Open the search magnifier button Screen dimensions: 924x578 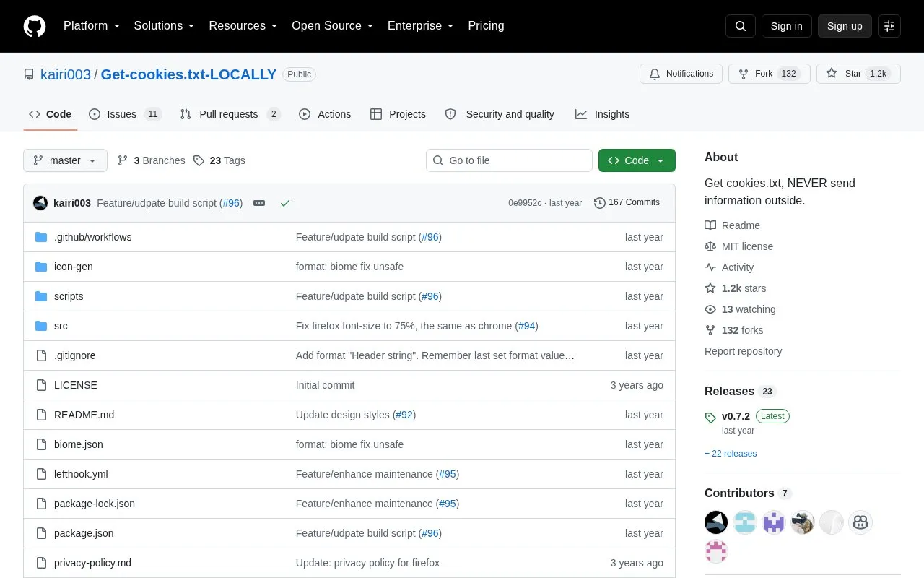pos(741,26)
